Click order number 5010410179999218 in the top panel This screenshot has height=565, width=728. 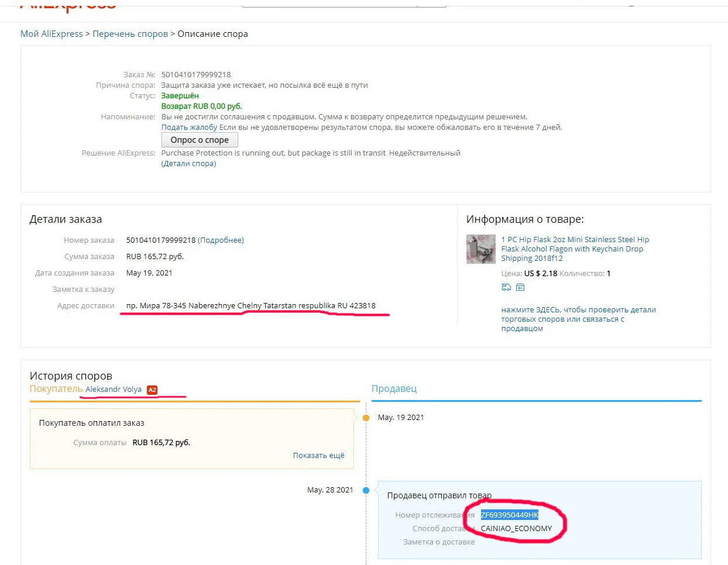tap(196, 75)
